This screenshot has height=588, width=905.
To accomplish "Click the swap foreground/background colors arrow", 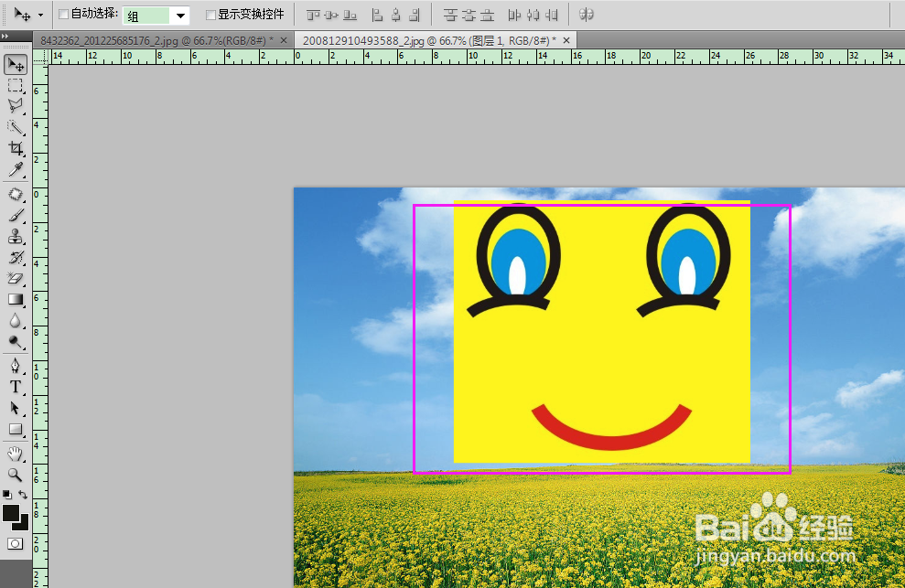I will click(x=23, y=495).
